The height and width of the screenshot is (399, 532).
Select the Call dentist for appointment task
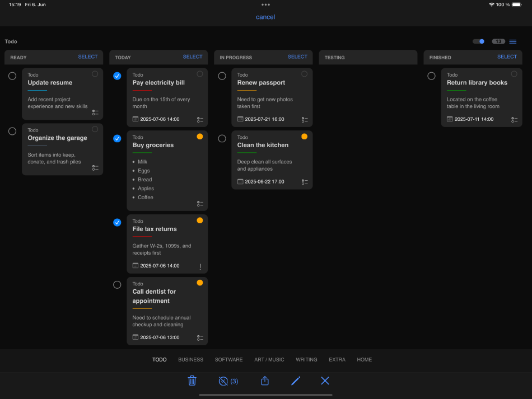117,285
